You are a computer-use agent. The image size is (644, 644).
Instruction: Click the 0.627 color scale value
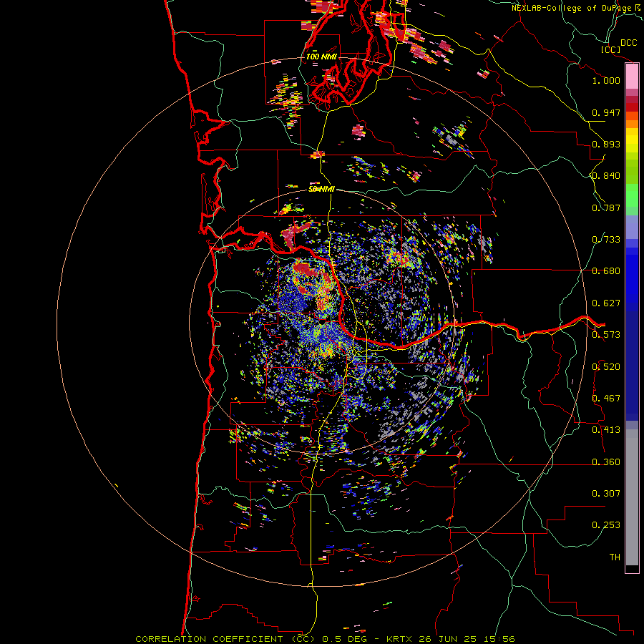pos(606,303)
